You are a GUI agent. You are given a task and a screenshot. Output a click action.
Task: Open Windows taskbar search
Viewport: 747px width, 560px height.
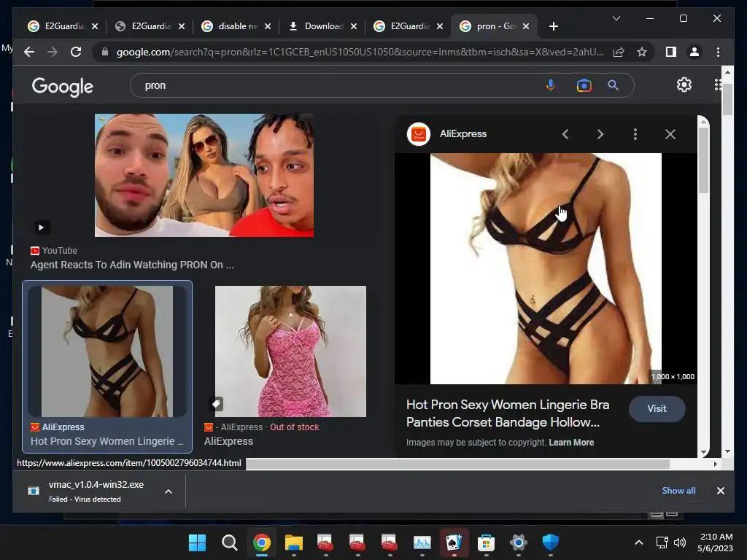click(x=229, y=542)
